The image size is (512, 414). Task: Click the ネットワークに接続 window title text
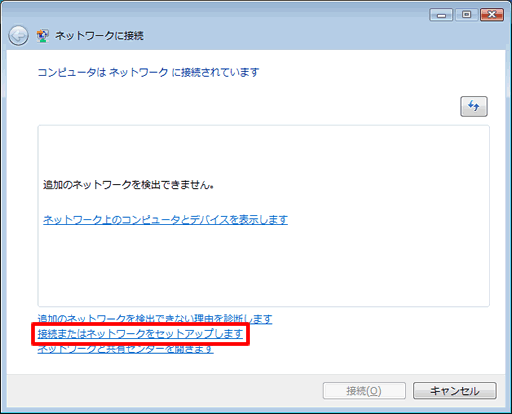pyautogui.click(x=99, y=36)
